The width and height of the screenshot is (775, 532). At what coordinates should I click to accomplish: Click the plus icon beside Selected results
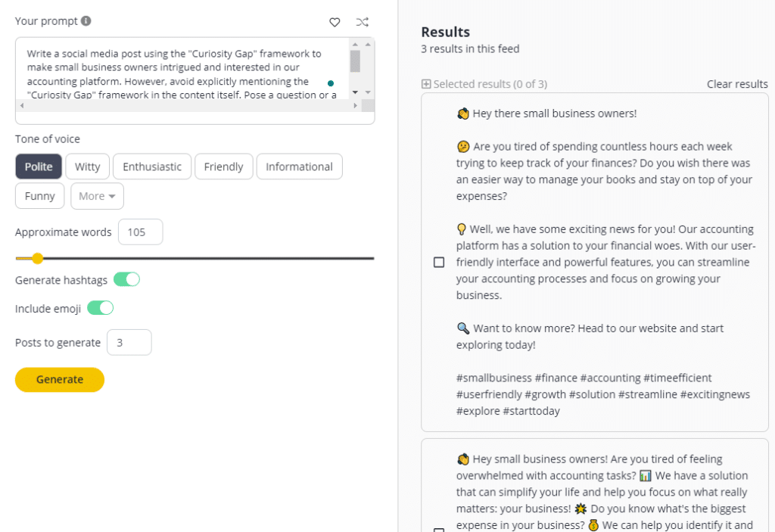click(x=426, y=84)
